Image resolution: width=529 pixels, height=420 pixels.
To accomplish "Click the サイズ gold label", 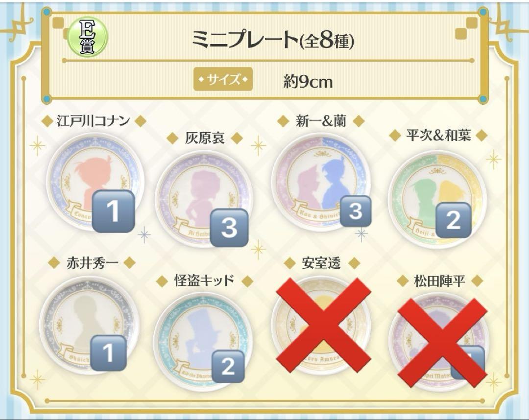I will point(223,80).
